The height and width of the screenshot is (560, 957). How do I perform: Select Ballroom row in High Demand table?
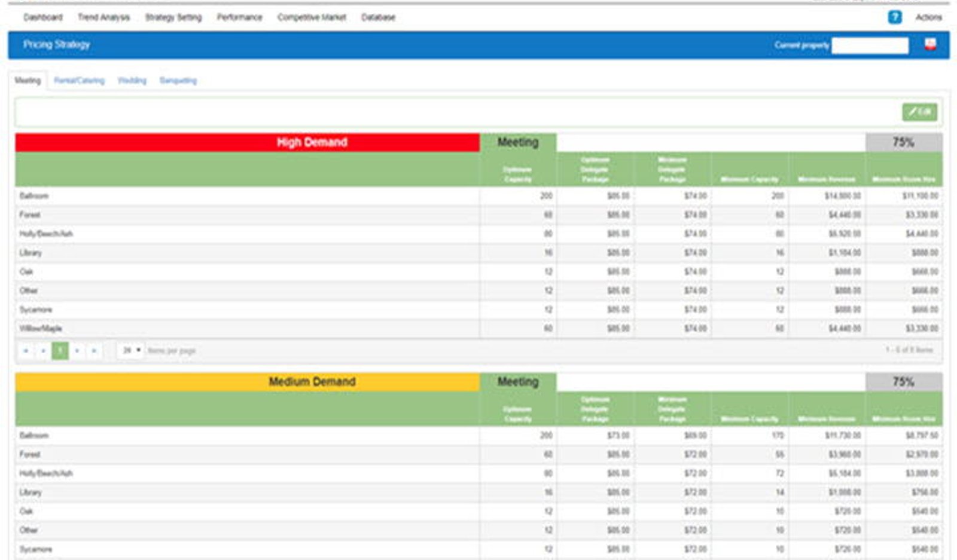pyautogui.click(x=478, y=196)
